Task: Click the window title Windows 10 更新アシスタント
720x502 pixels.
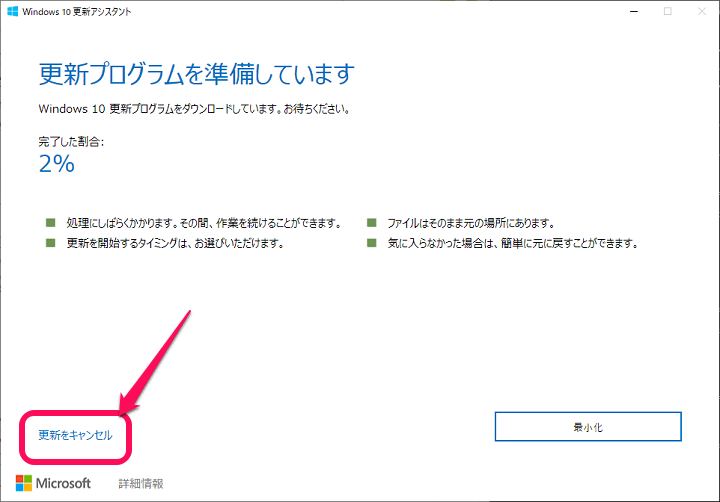Action: tap(77, 12)
